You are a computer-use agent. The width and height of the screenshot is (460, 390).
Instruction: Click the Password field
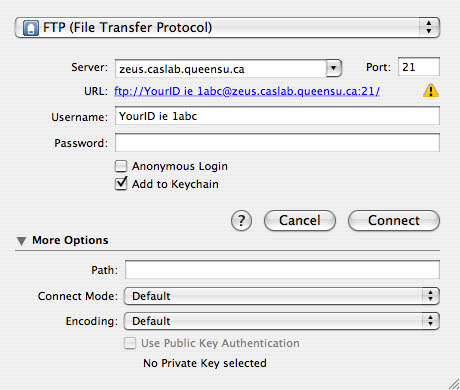(x=277, y=143)
